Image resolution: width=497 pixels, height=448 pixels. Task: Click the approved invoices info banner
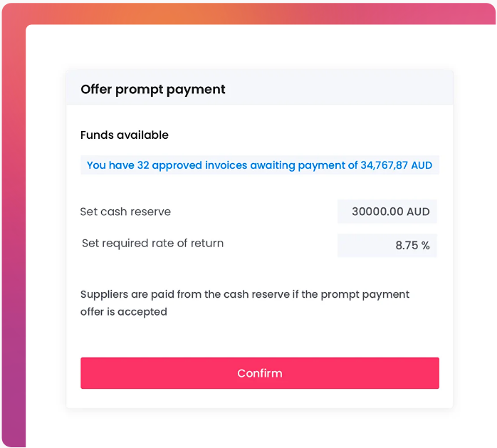click(x=259, y=165)
